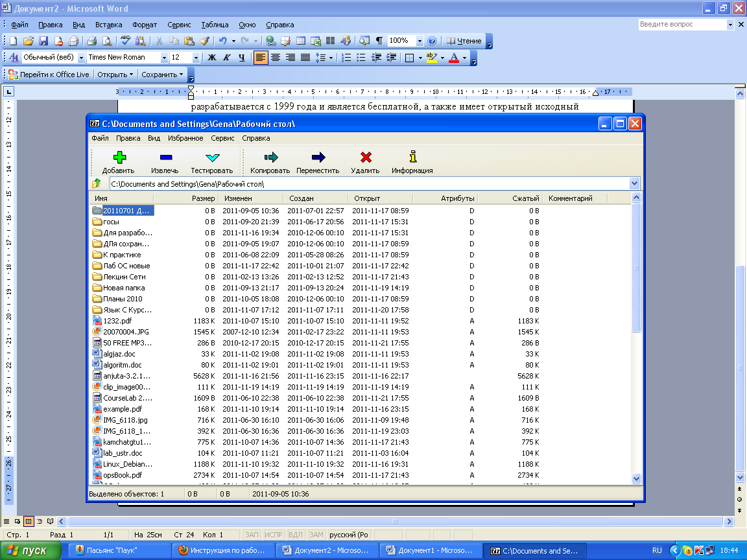Toggle Underline (Ч) formatting
This screenshot has width=747, height=560.
[241, 58]
